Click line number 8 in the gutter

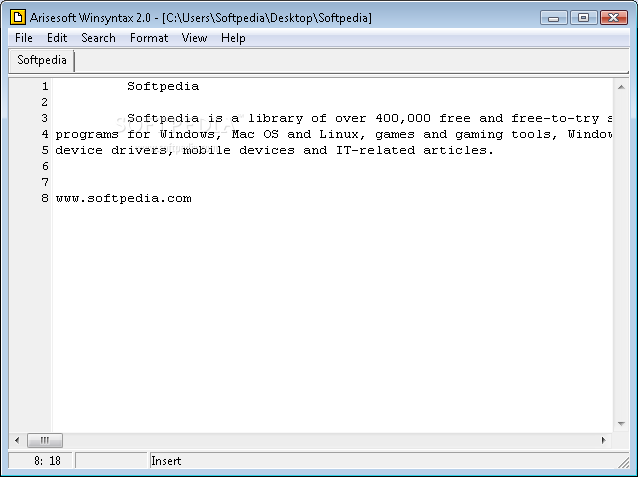(45, 198)
